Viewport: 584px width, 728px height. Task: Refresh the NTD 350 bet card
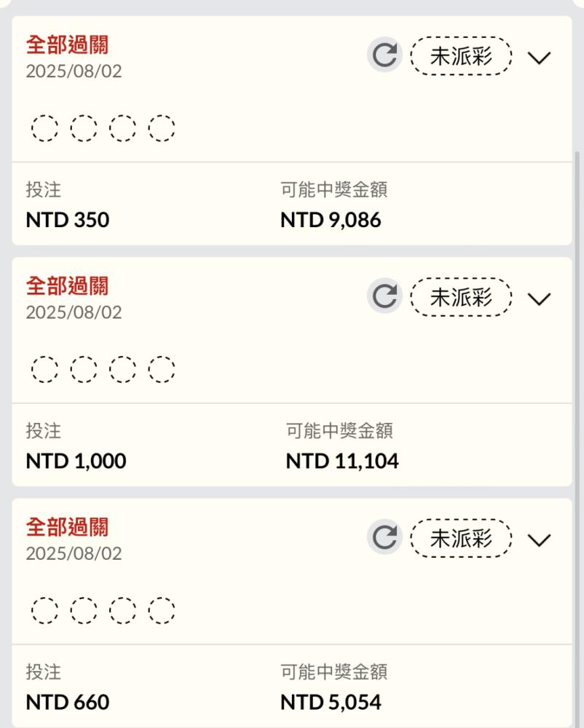pyautogui.click(x=385, y=55)
